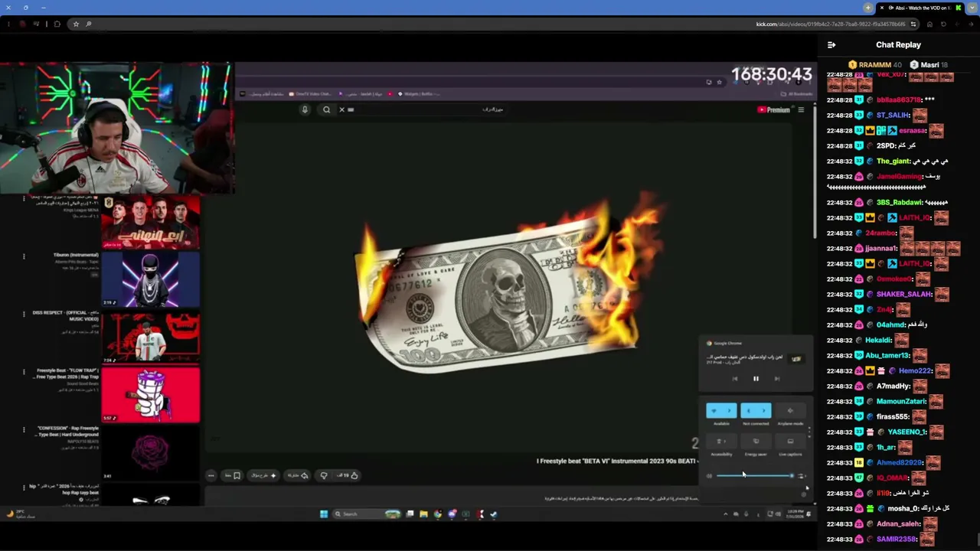Open ST_SALIH's profile in chat

coord(893,116)
